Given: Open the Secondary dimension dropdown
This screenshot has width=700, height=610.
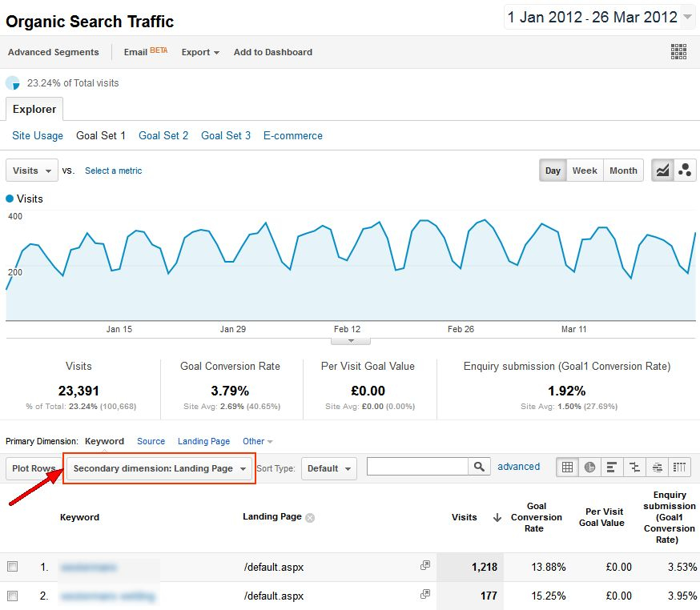Looking at the screenshot, I should click(x=159, y=468).
